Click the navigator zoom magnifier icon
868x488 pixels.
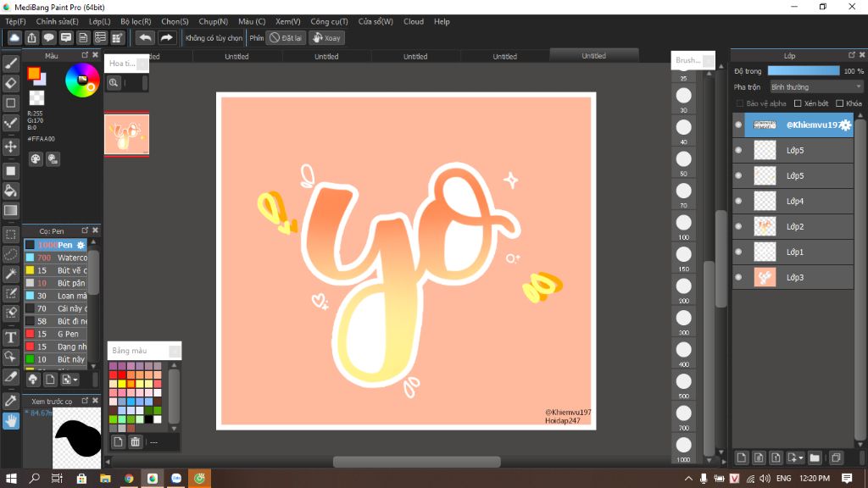point(114,83)
